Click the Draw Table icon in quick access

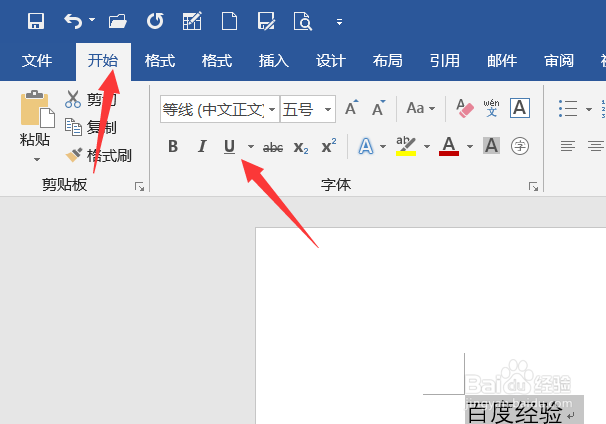point(192,21)
